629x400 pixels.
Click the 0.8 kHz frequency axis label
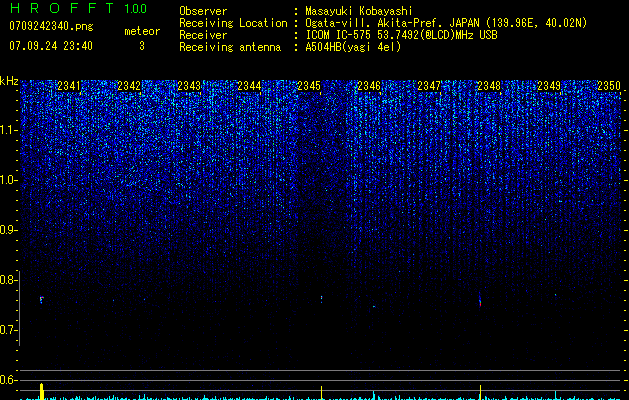click(9, 280)
